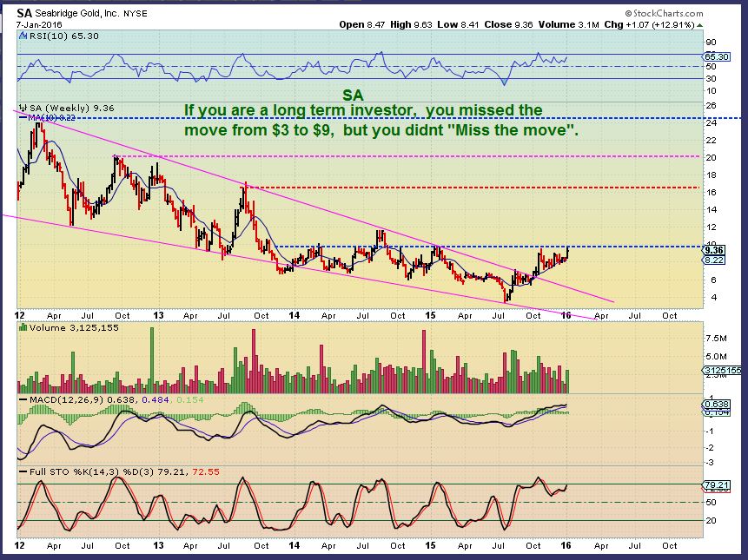
Task: Click the 16 tick on price axis
Action: pos(711,192)
